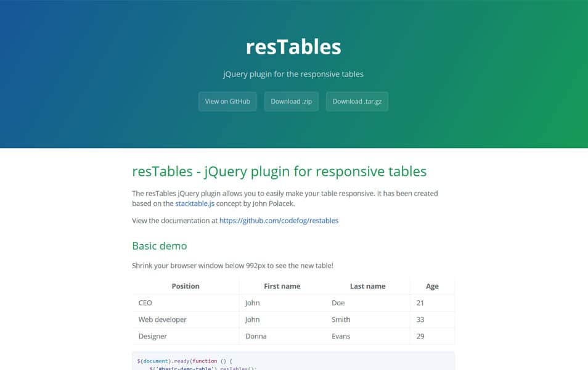
Task: Select the CEO table cell
Action: click(x=145, y=303)
